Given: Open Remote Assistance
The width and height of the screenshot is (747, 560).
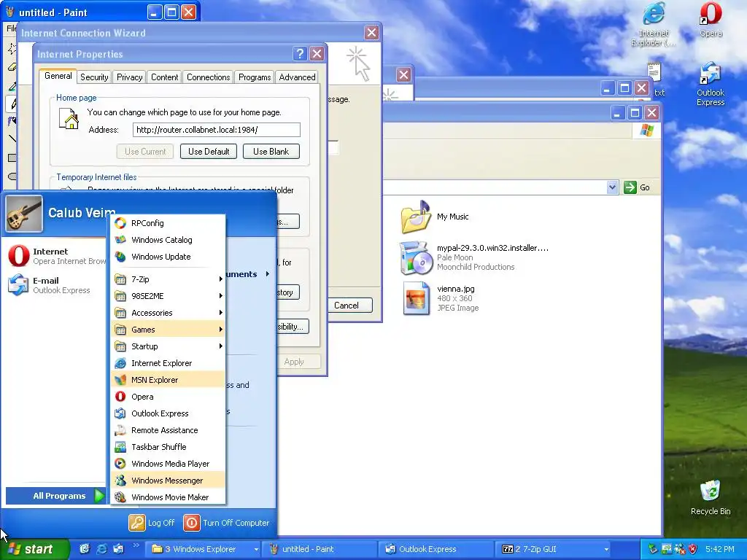Looking at the screenshot, I should [x=168, y=430].
